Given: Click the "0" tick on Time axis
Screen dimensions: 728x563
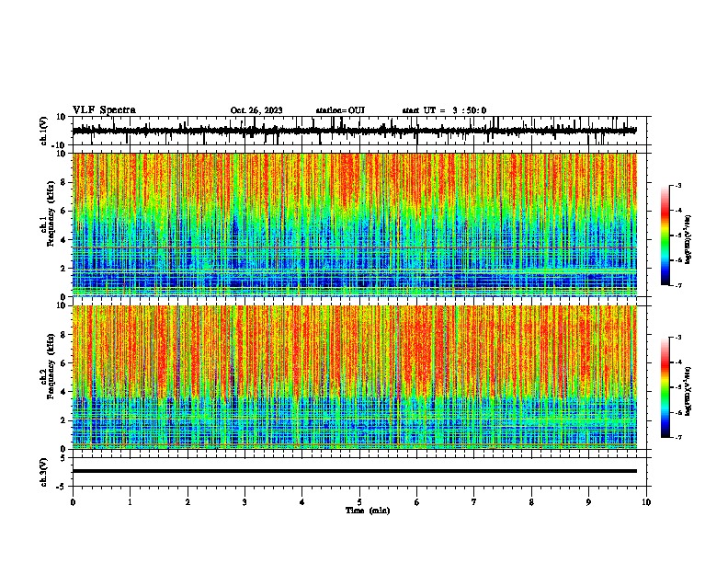Looking at the screenshot, I should tap(73, 502).
